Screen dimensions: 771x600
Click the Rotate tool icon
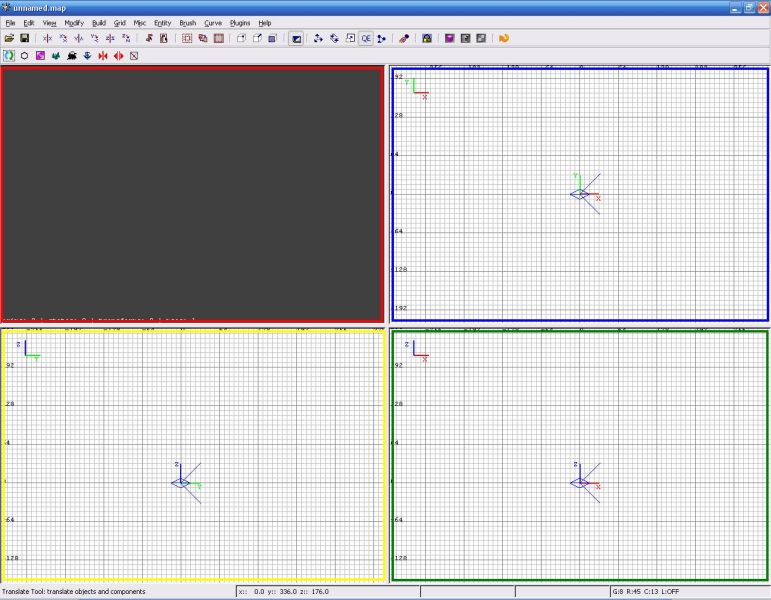click(334, 38)
